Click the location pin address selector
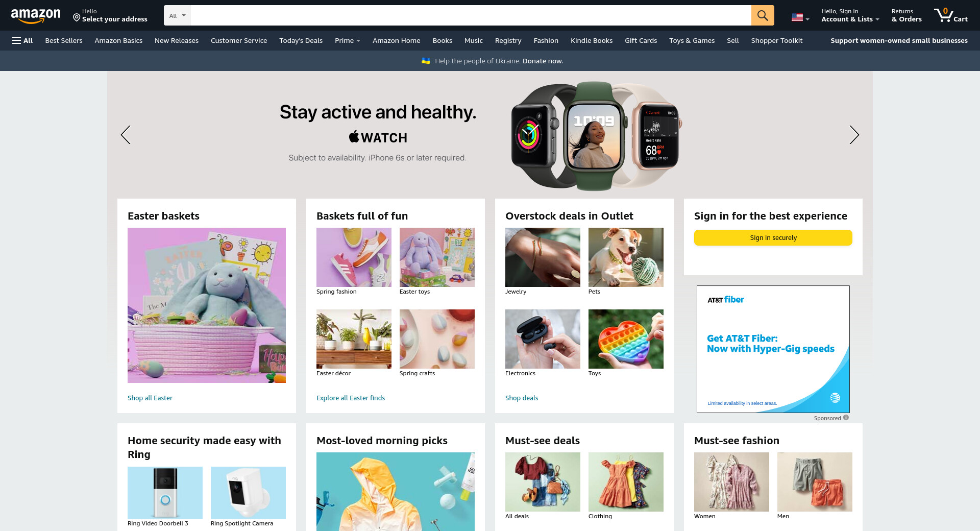Viewport: 980px width, 531px height. coord(110,15)
